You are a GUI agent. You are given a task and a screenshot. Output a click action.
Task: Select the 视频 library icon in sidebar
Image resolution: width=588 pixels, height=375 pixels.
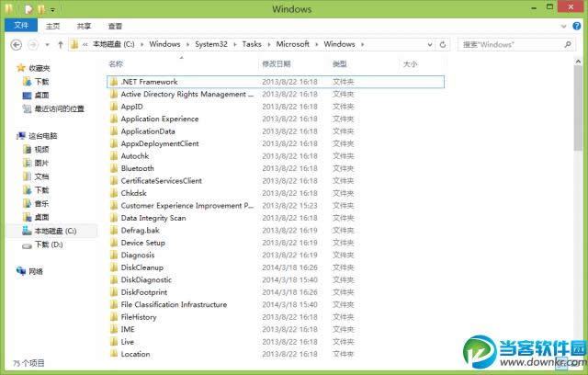(27, 149)
